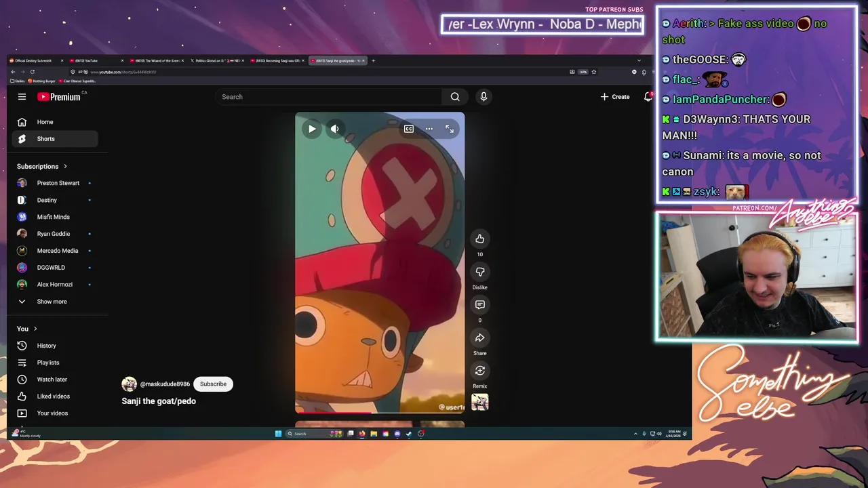Open the @maskudude8986 channel link
Viewport: 868px width, 488px height.
[165, 384]
